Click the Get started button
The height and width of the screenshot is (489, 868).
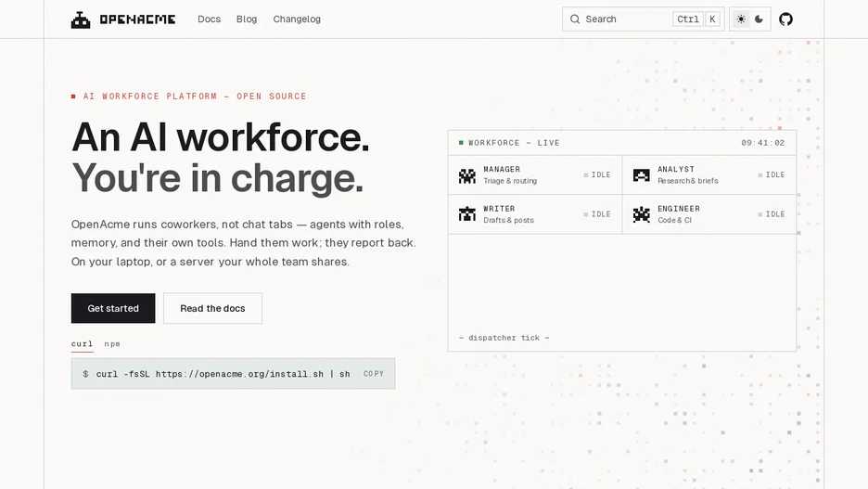click(x=113, y=308)
